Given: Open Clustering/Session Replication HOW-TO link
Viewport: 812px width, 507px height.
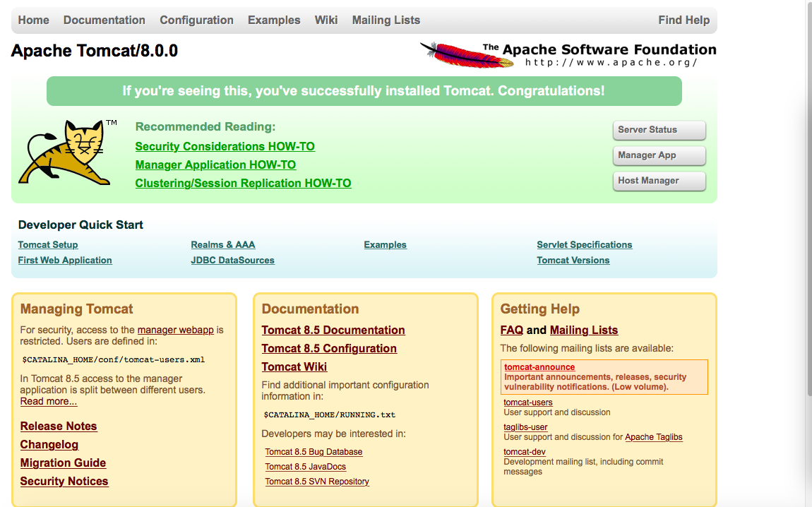Looking at the screenshot, I should [x=243, y=184].
